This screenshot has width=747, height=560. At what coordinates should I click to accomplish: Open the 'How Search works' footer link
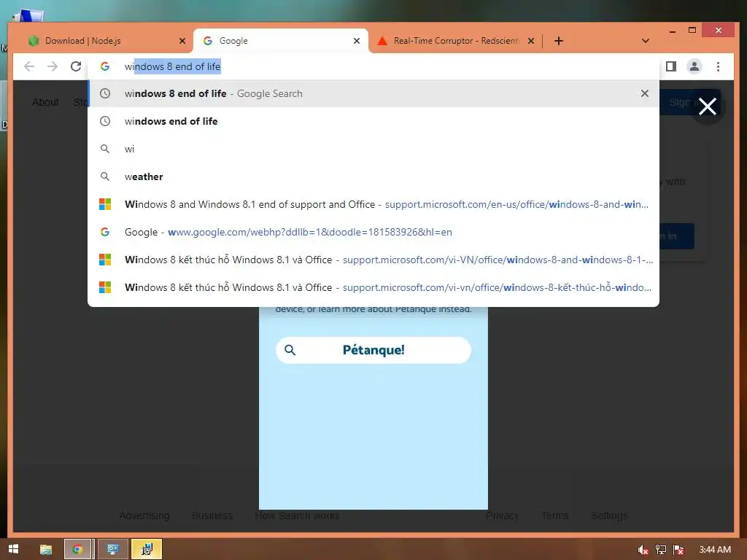[x=298, y=516]
